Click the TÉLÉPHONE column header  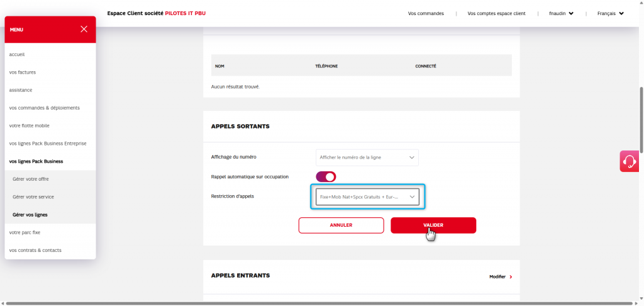326,66
